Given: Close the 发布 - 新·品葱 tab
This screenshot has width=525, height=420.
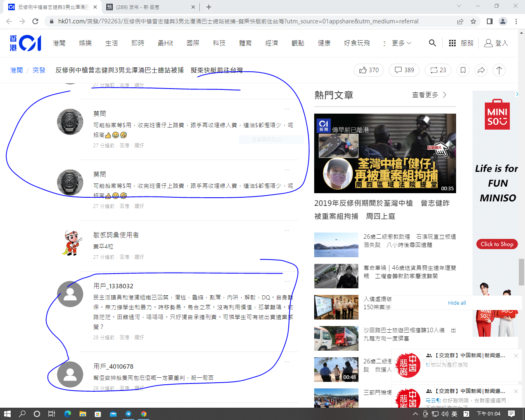Looking at the screenshot, I should pyautogui.click(x=194, y=7).
